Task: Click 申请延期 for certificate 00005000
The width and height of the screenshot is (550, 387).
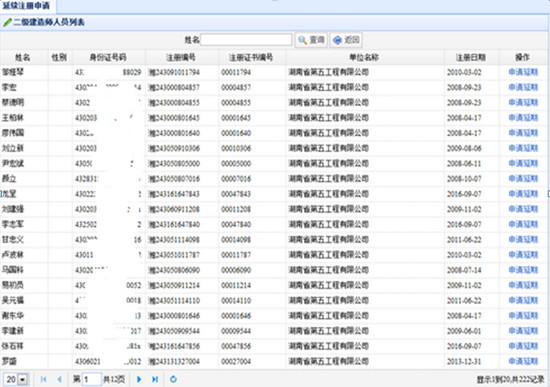Action: click(x=523, y=164)
